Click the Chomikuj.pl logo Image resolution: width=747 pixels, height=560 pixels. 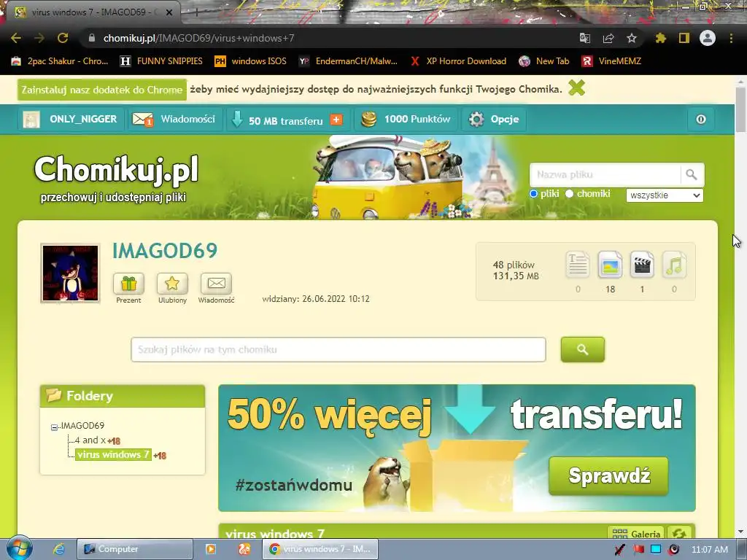116,169
